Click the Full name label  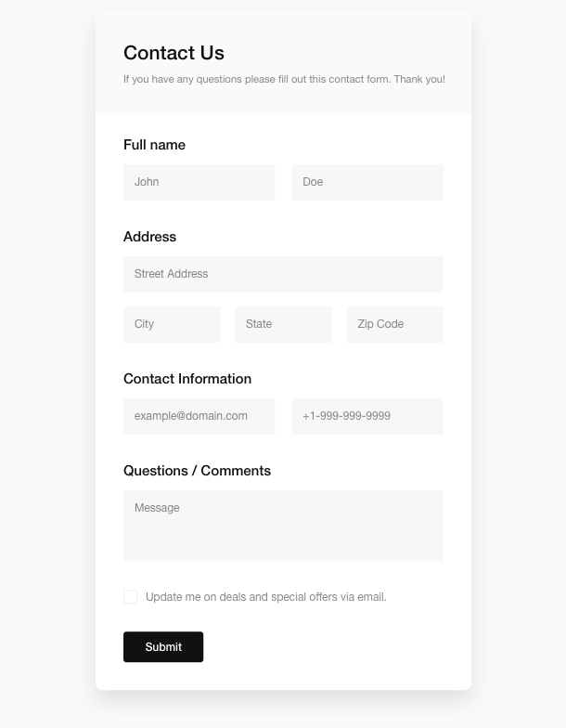154,145
